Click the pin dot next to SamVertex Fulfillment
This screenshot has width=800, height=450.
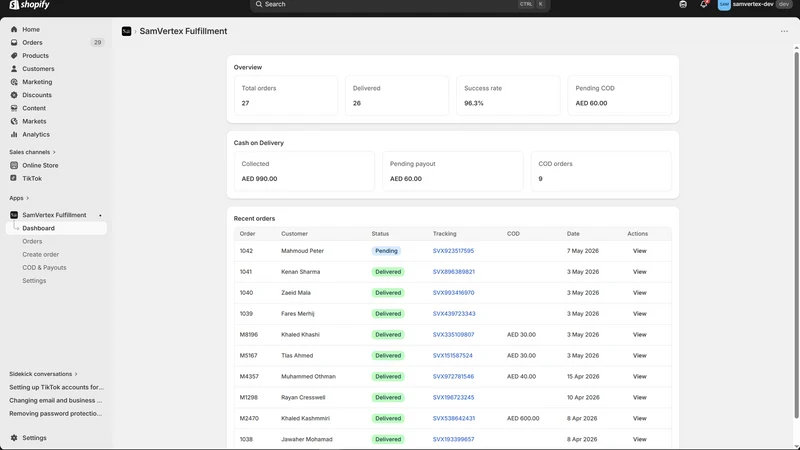[x=100, y=215]
